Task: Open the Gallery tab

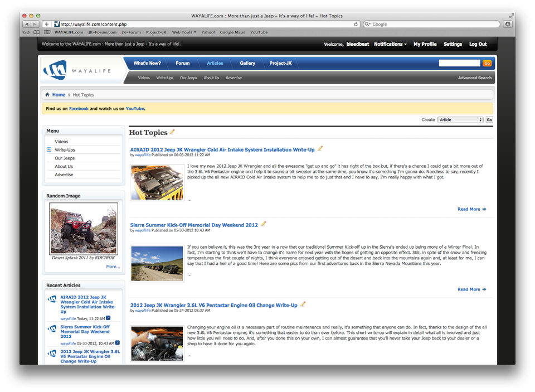Action: coord(247,63)
